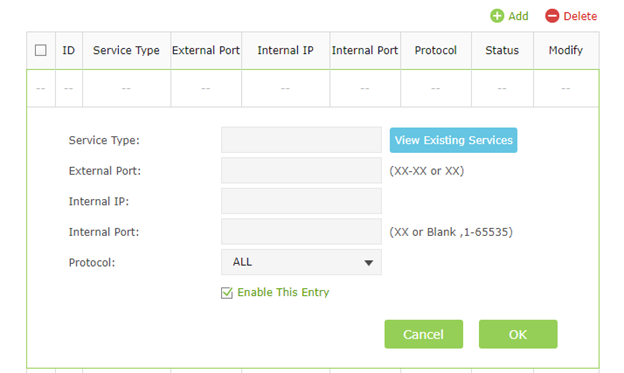This screenshot has height=373, width=624.
Task: Click the Modify column header
Action: pos(566,50)
